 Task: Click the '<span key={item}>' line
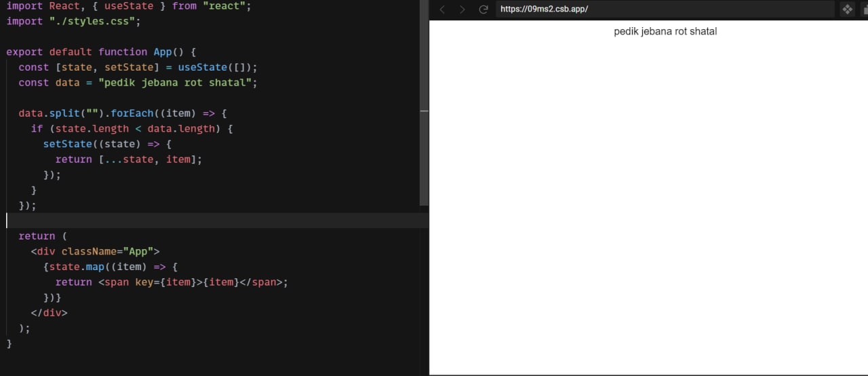[x=172, y=282]
